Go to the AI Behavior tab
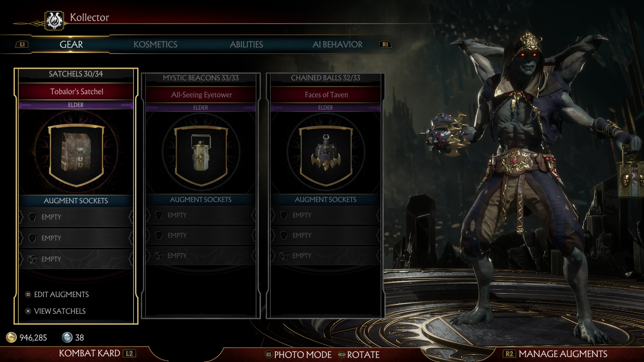The width and height of the screenshot is (644, 362). (x=337, y=45)
